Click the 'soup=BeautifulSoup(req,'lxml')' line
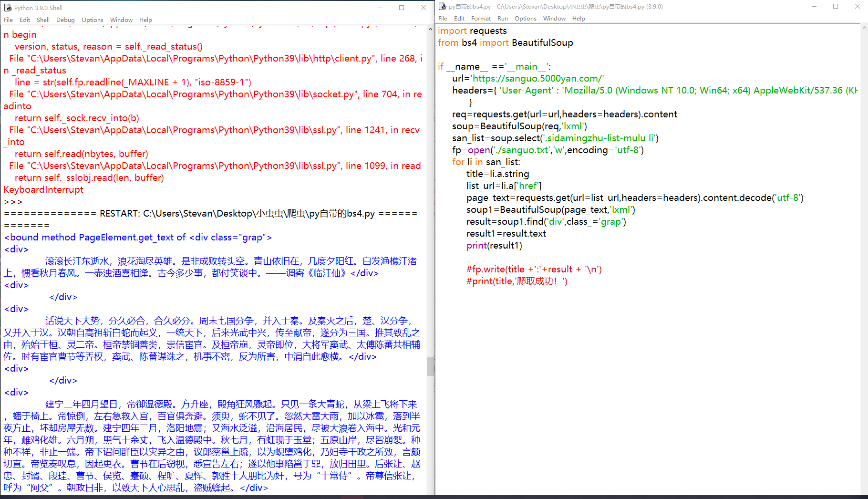 519,126
